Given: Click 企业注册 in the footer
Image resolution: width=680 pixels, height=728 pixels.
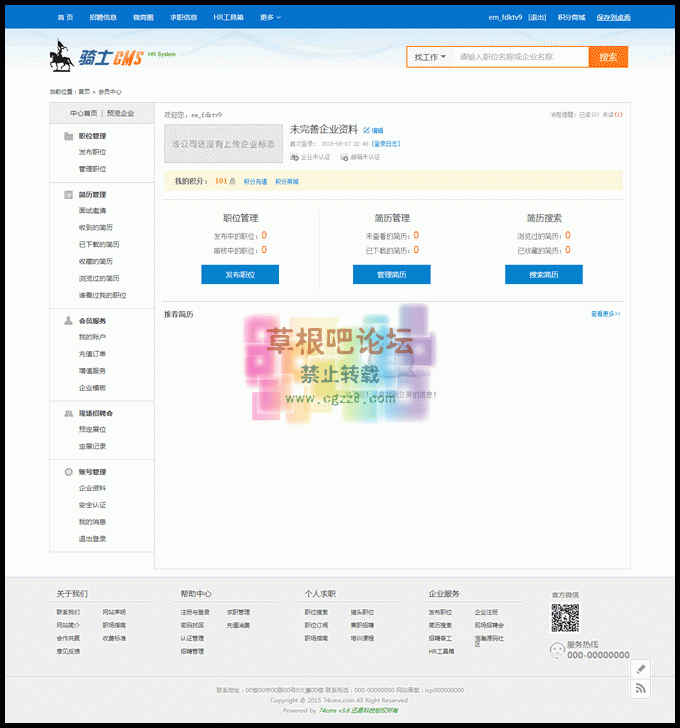Looking at the screenshot, I should 486,612.
